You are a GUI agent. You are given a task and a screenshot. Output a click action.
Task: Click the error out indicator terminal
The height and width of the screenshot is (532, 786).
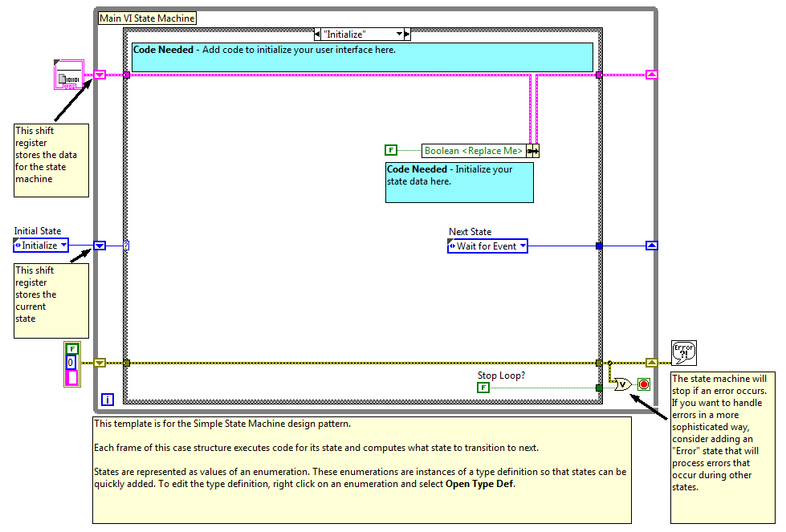[x=684, y=352]
